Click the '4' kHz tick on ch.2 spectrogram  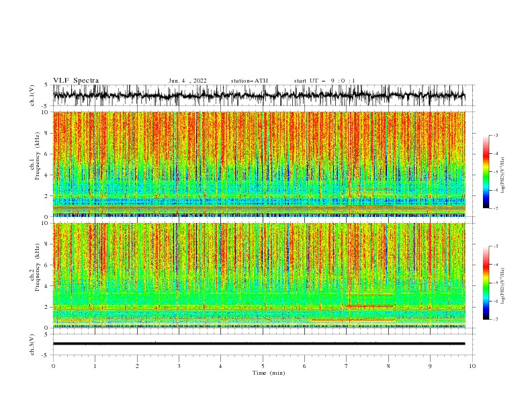(46, 287)
